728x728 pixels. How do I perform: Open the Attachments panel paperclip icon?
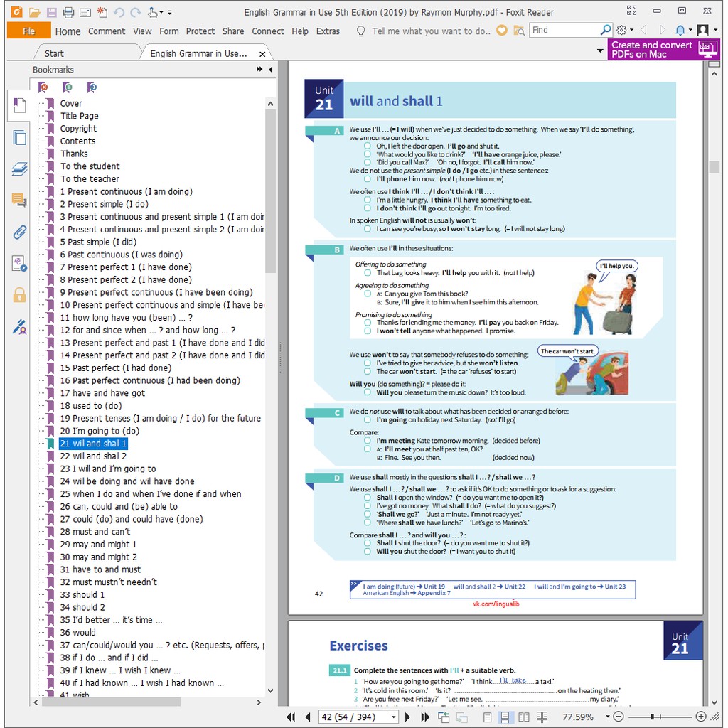point(19,232)
